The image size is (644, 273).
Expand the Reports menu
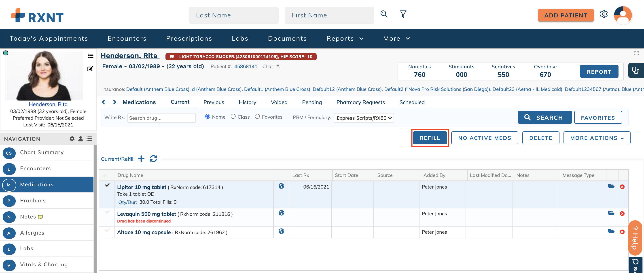pyautogui.click(x=345, y=38)
